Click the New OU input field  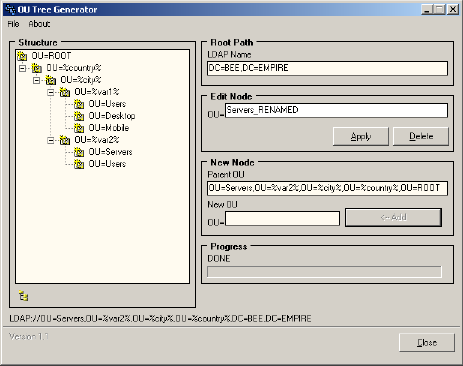point(282,219)
